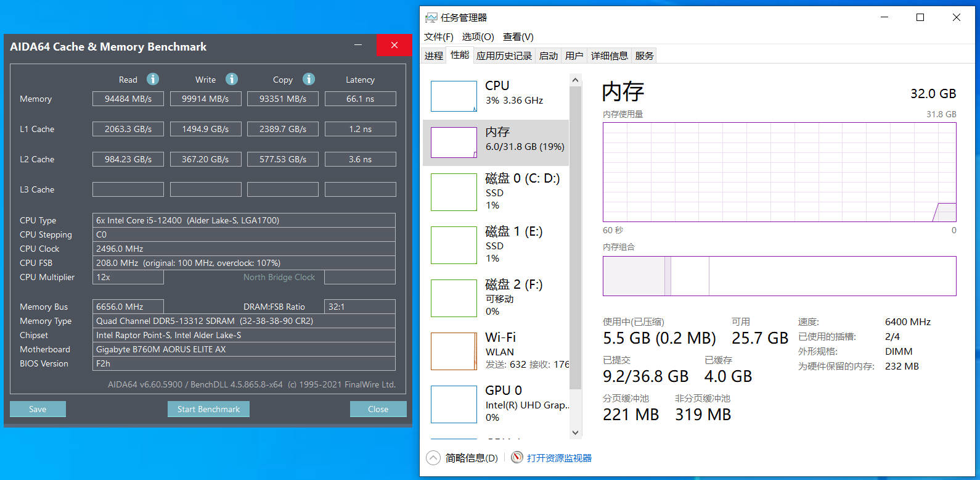The image size is (980, 480).
Task: Select memory (内存) item in sidebar
Action: pos(496,143)
